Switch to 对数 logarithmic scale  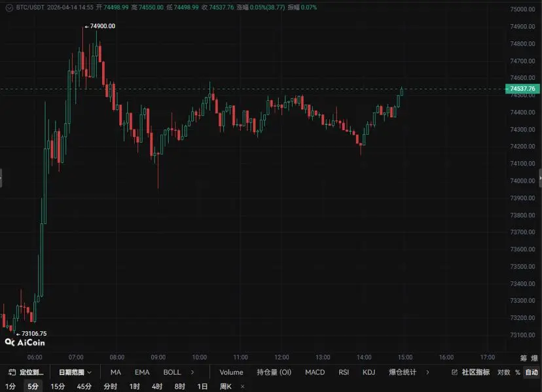(503, 372)
